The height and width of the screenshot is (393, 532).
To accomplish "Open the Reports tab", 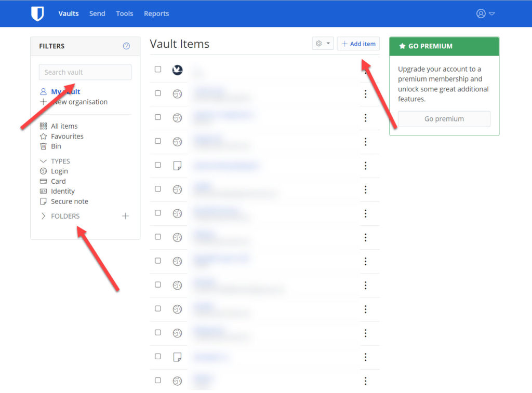I will point(156,13).
